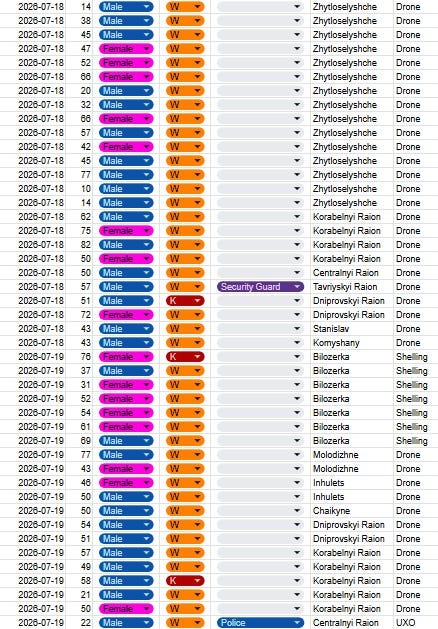Select the Molodizhne cell in the age 43 Female row

352,469
